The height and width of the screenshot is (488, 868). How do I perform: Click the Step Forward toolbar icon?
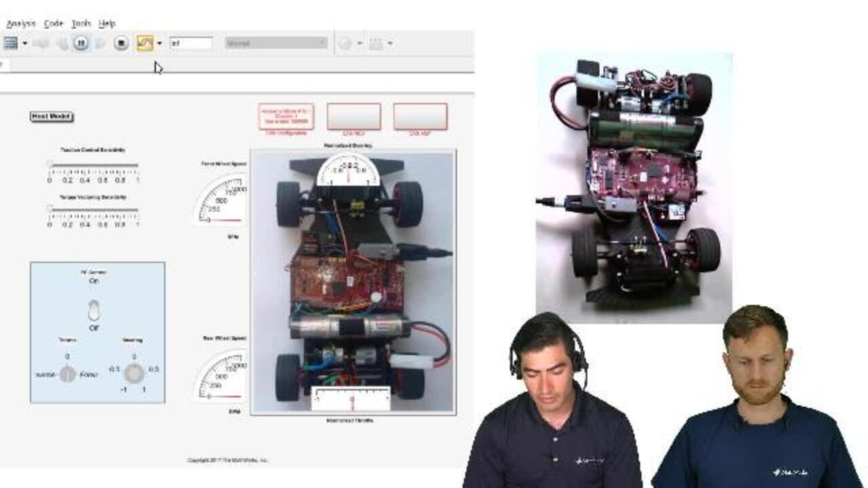coord(100,43)
